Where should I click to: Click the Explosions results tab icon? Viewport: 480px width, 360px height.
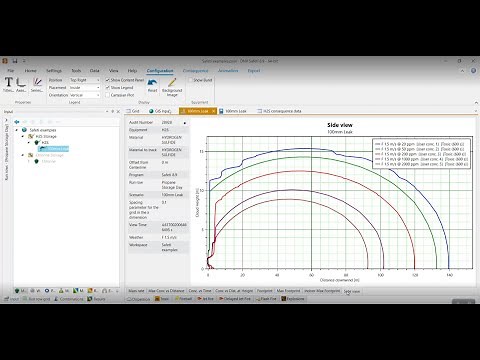pos(284,299)
